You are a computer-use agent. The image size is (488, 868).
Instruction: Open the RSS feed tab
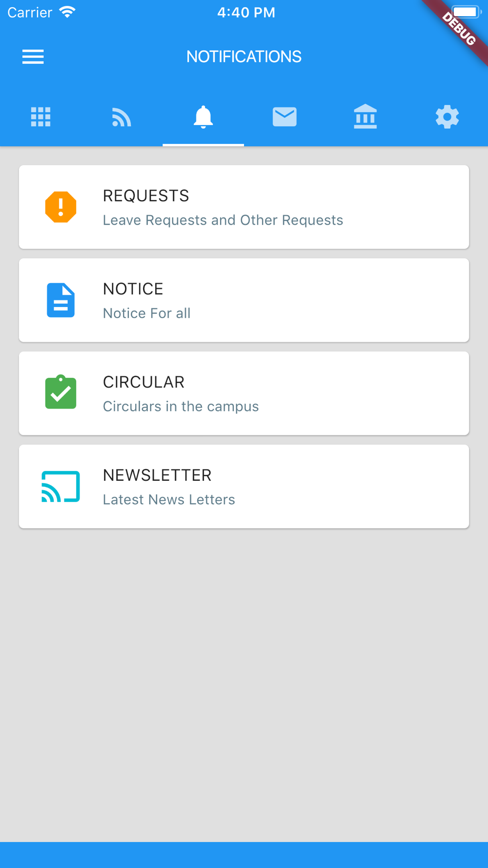[x=122, y=117]
